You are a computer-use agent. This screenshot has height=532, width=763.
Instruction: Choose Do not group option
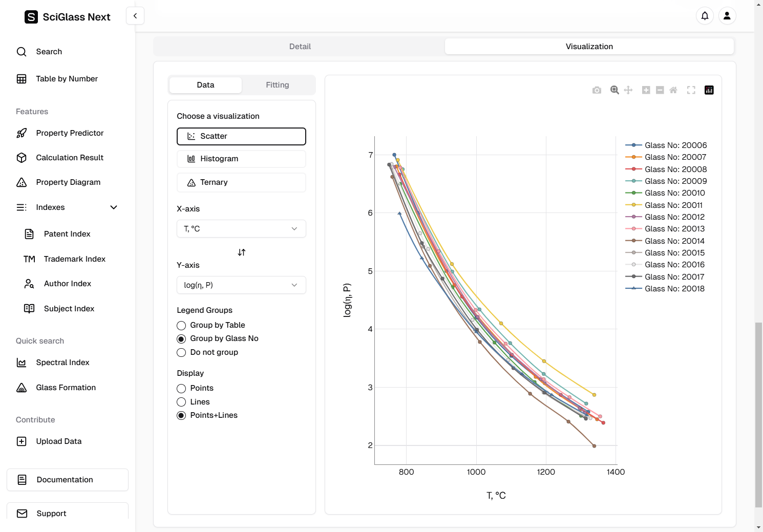(x=181, y=353)
